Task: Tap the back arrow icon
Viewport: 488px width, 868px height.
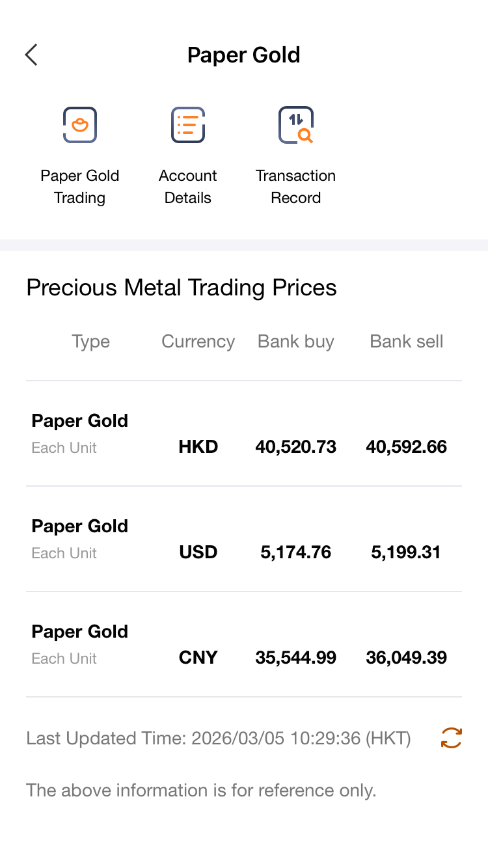Action: point(31,55)
